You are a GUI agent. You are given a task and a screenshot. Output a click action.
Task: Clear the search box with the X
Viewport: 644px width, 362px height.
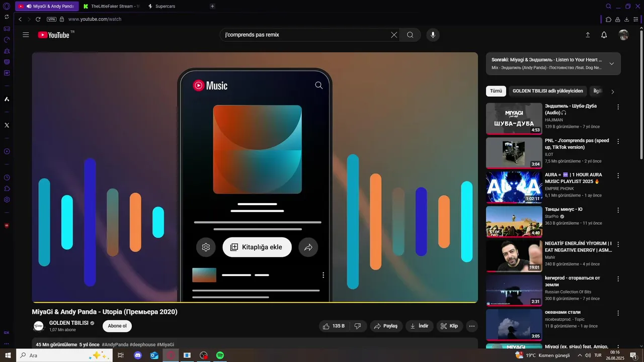pyautogui.click(x=394, y=35)
